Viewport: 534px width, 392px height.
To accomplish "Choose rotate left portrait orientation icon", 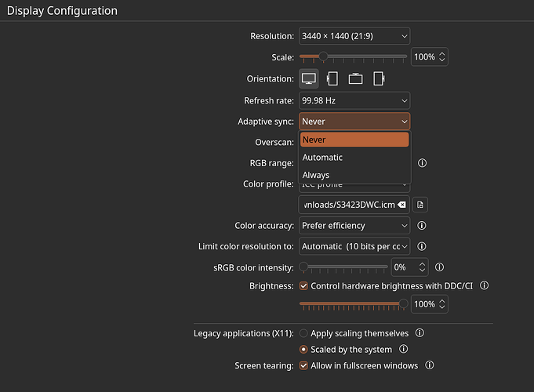I will tap(332, 78).
